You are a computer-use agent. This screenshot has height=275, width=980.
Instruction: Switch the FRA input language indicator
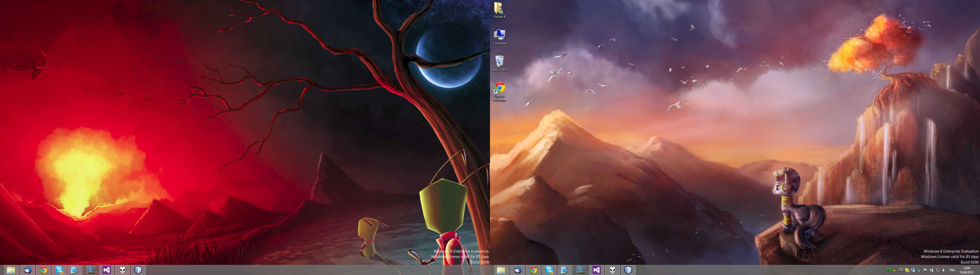(x=952, y=270)
